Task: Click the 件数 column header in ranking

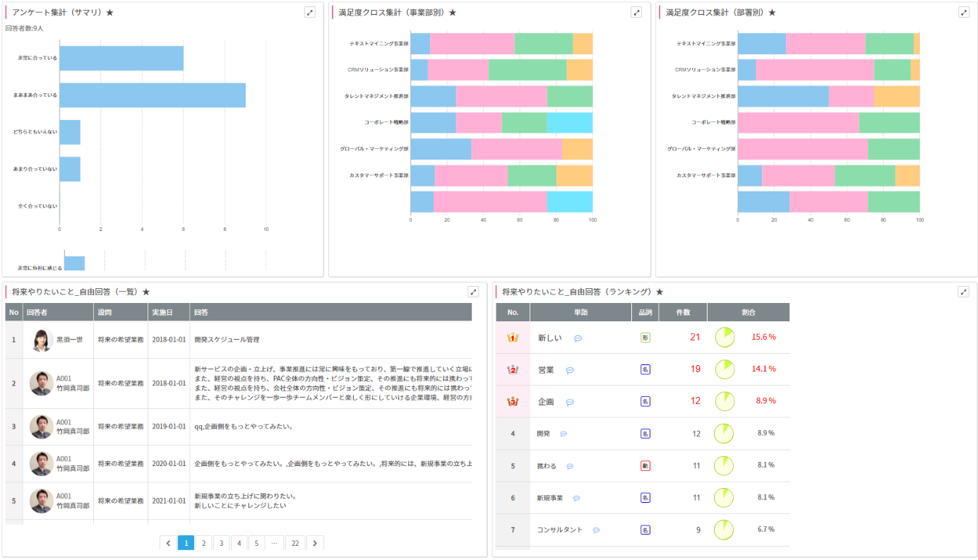Action: tap(683, 312)
